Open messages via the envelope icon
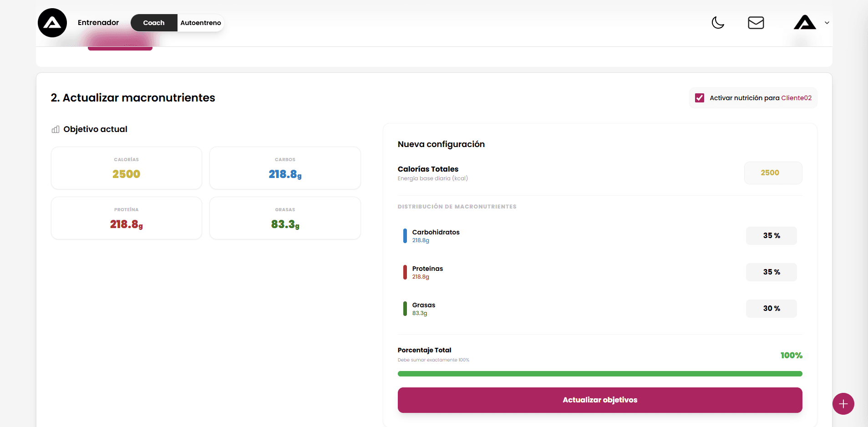This screenshot has height=427, width=868. tap(756, 23)
